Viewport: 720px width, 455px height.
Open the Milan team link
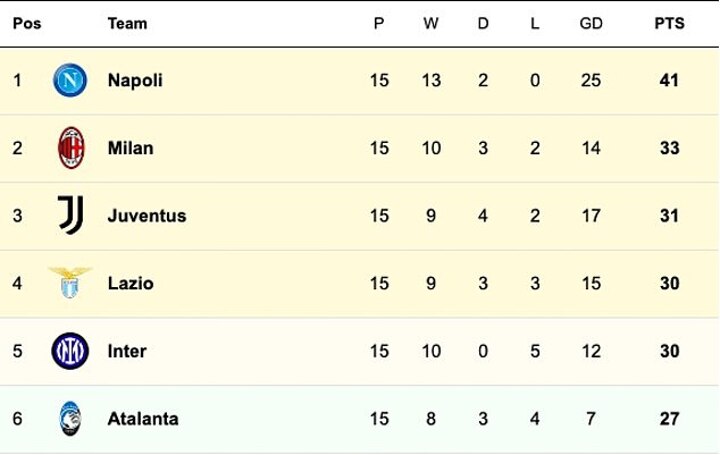tap(131, 148)
